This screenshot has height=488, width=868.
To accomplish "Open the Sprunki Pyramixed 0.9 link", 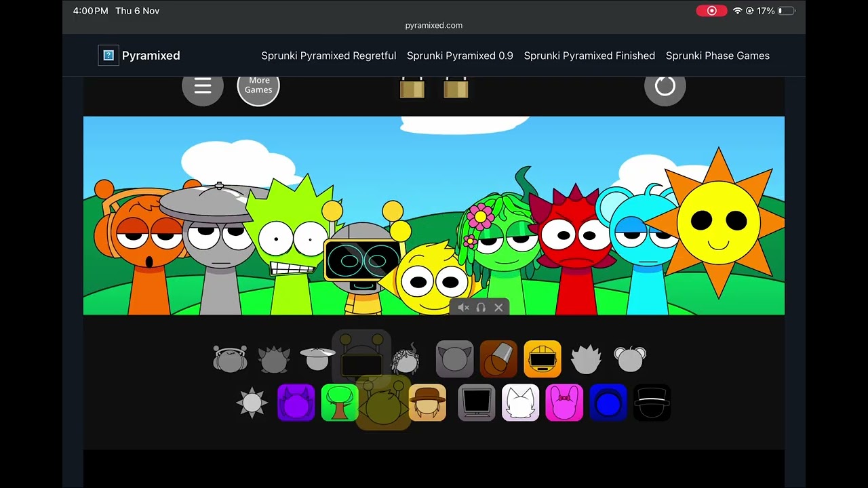I will 460,56.
